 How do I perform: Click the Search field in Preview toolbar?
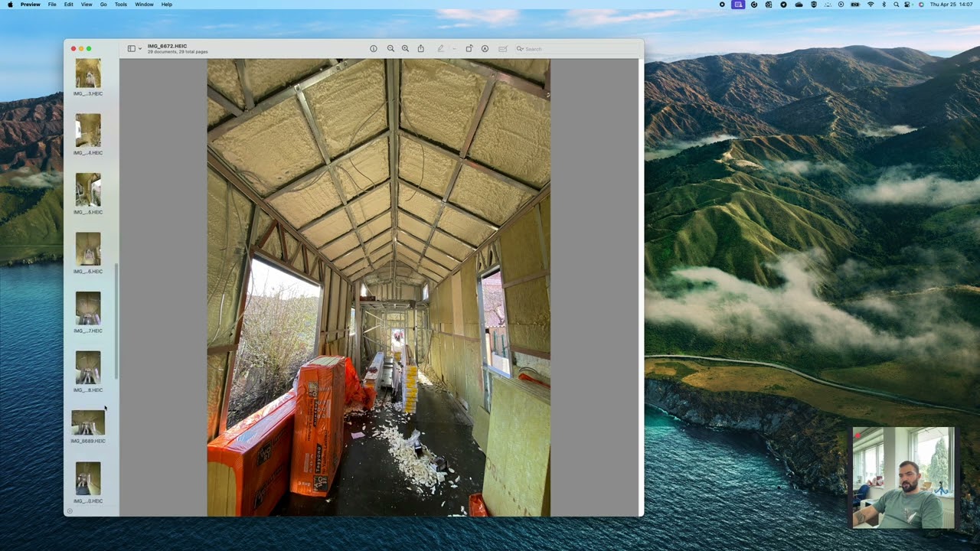point(576,49)
